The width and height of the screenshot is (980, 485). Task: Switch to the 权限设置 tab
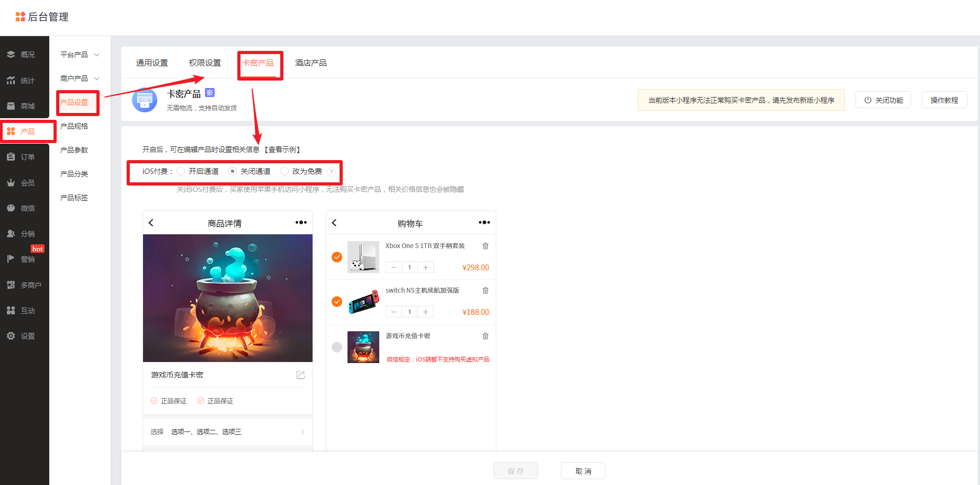(x=205, y=63)
